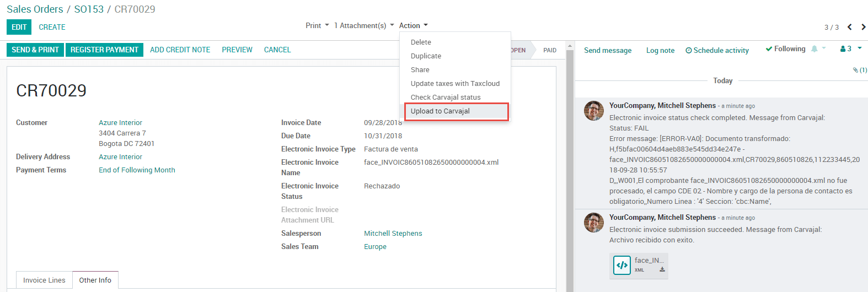Click Mitchell Stephens' avatar on the top message

pyautogui.click(x=594, y=111)
